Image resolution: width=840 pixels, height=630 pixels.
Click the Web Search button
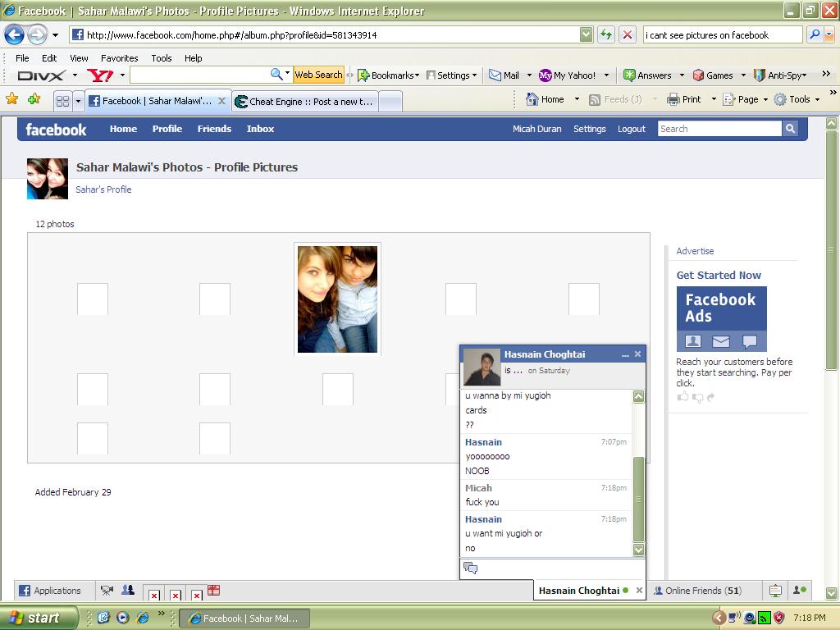pyautogui.click(x=318, y=75)
